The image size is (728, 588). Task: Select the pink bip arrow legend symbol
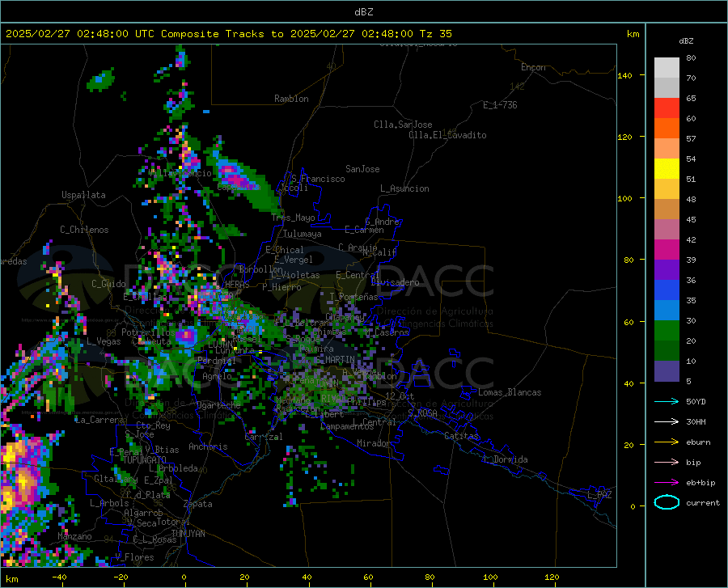tap(667, 463)
